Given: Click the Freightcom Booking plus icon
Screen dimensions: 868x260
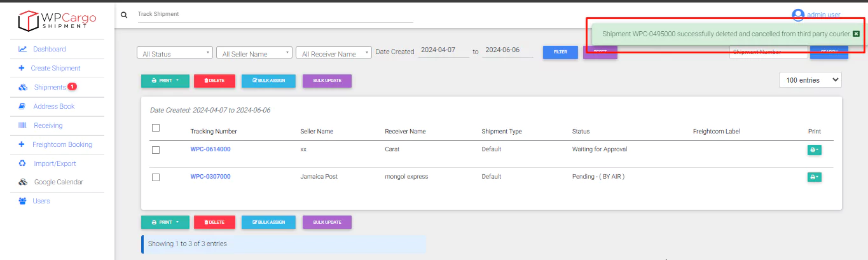Looking at the screenshot, I should tap(22, 144).
